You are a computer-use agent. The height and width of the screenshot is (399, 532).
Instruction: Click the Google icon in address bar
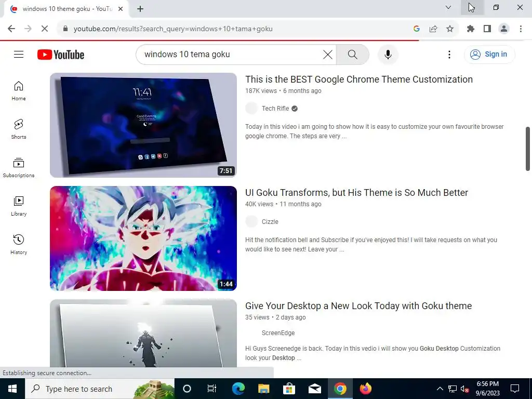coord(417,29)
